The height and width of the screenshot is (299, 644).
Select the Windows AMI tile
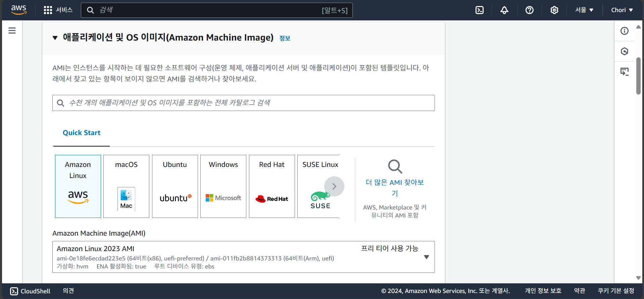[x=223, y=186]
